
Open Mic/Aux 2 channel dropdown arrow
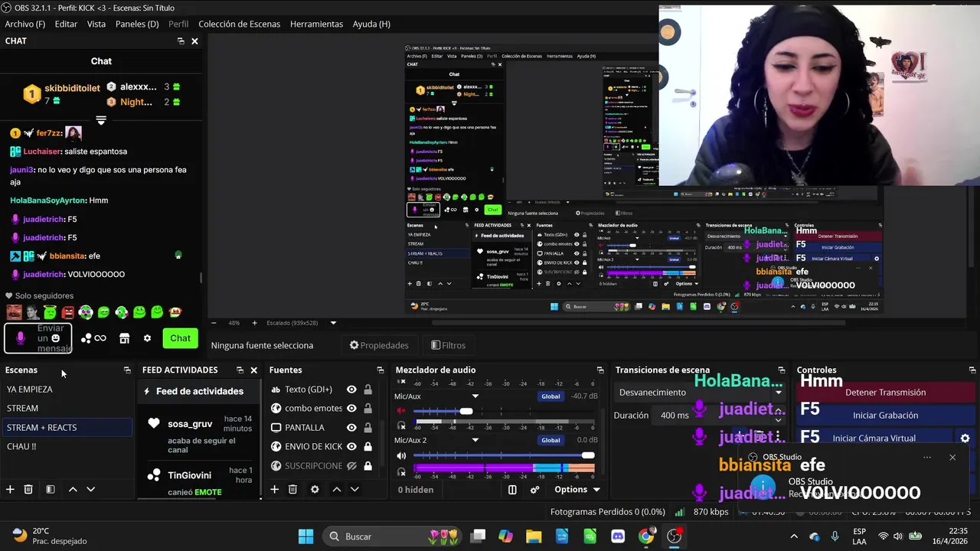(x=475, y=440)
